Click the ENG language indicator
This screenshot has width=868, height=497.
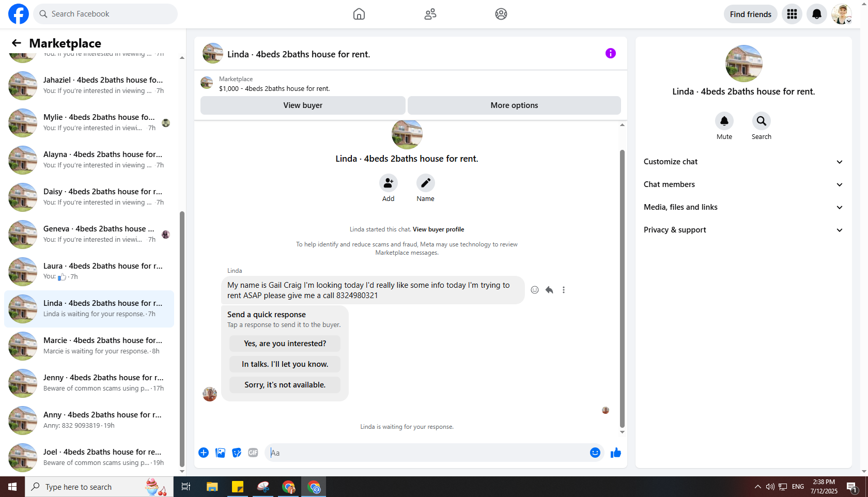point(798,487)
